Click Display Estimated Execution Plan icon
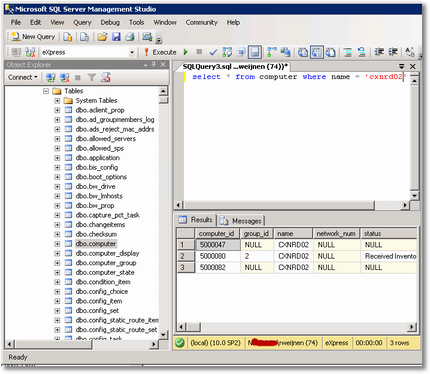The height and width of the screenshot is (374, 430). 227,52
